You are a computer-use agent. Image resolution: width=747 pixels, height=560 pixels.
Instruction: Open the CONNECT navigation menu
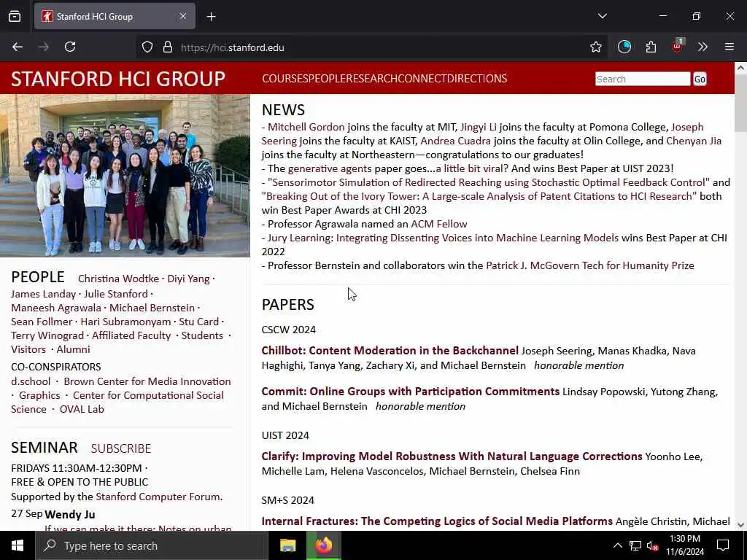[x=422, y=79]
